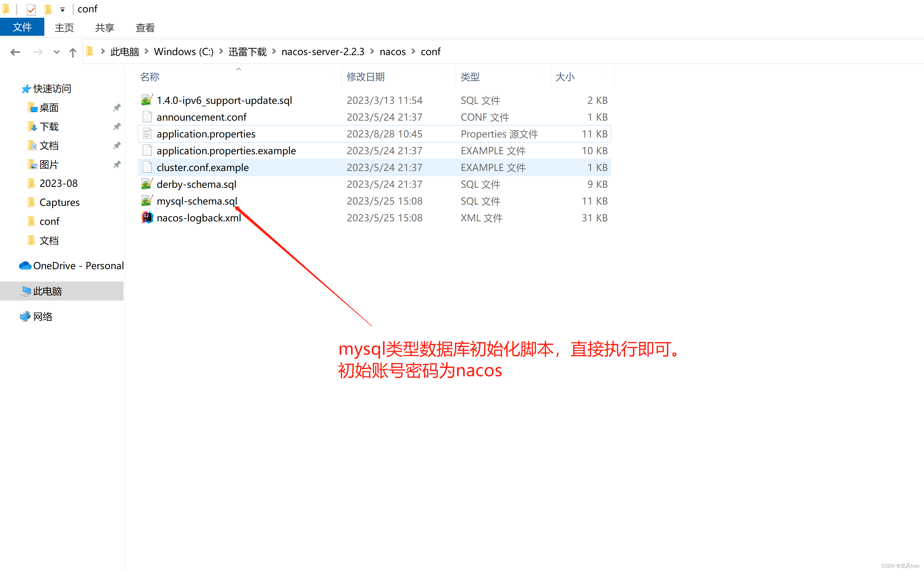Click the application.properties file icon
Image resolution: width=924 pixels, height=571 pixels.
pos(147,134)
